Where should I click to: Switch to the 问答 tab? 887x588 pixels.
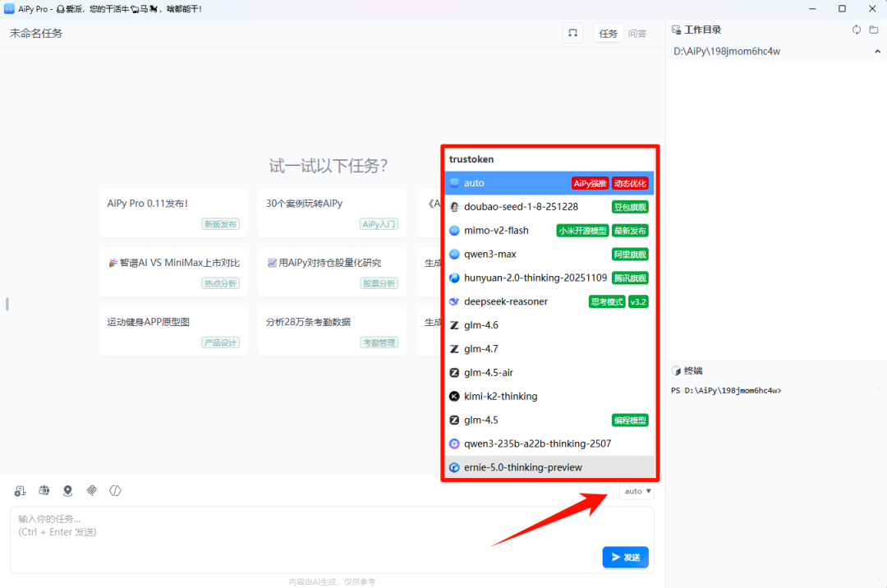[637, 34]
